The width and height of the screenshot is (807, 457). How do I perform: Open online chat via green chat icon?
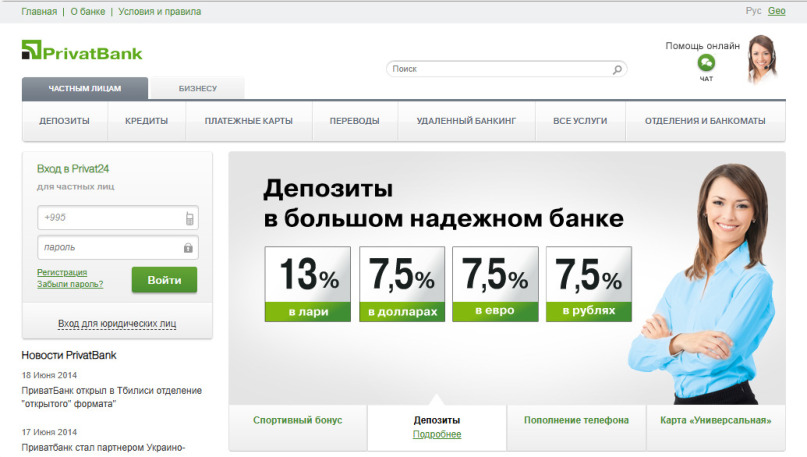point(706,63)
